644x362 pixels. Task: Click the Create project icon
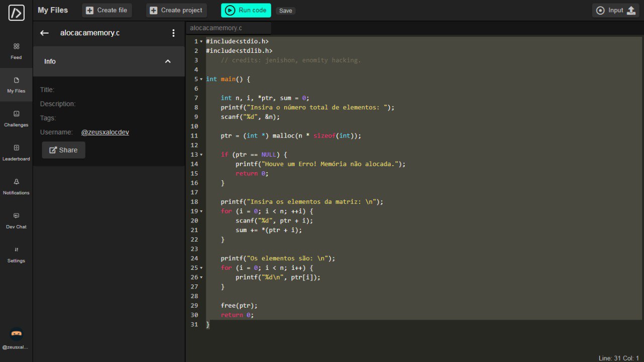[153, 10]
